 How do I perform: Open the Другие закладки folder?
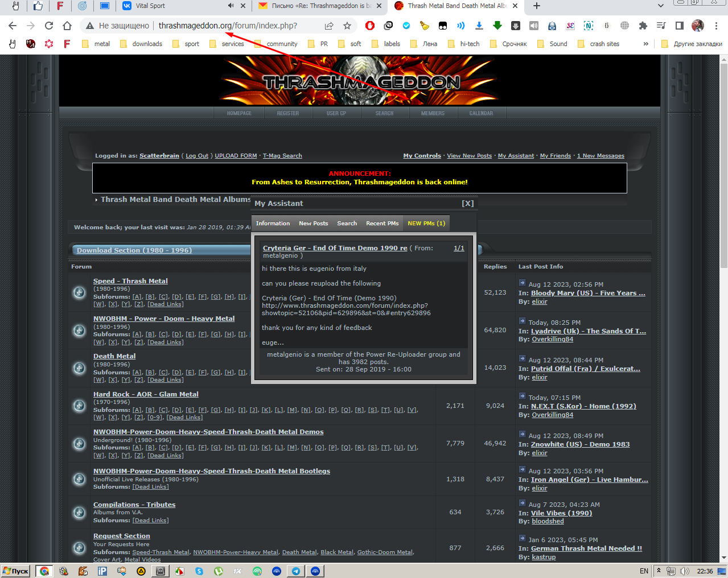point(692,44)
